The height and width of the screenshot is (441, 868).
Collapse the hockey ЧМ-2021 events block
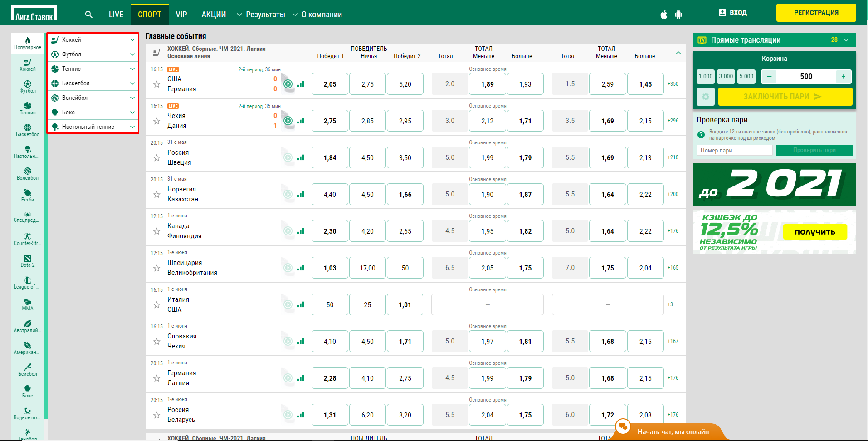point(678,53)
